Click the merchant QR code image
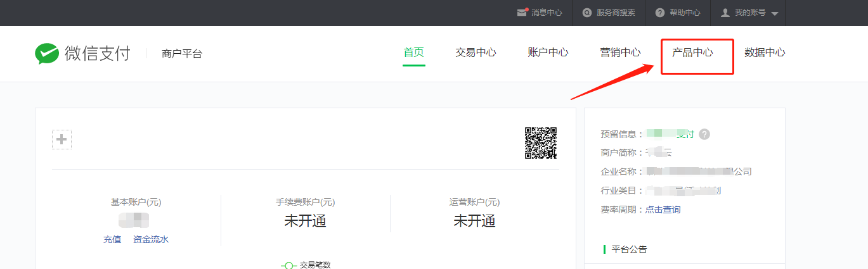The width and height of the screenshot is (868, 269). 540,143
